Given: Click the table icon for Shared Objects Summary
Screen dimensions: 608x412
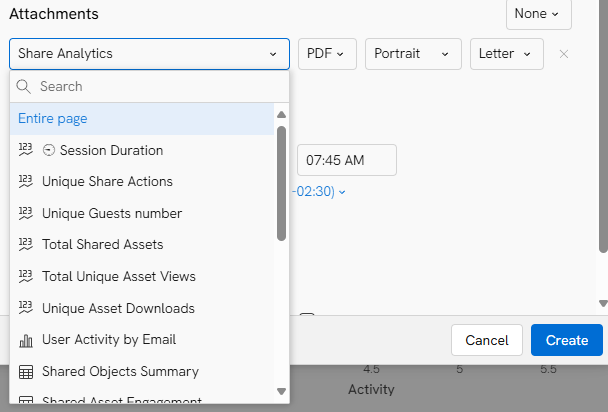Looking at the screenshot, I should tap(26, 372).
